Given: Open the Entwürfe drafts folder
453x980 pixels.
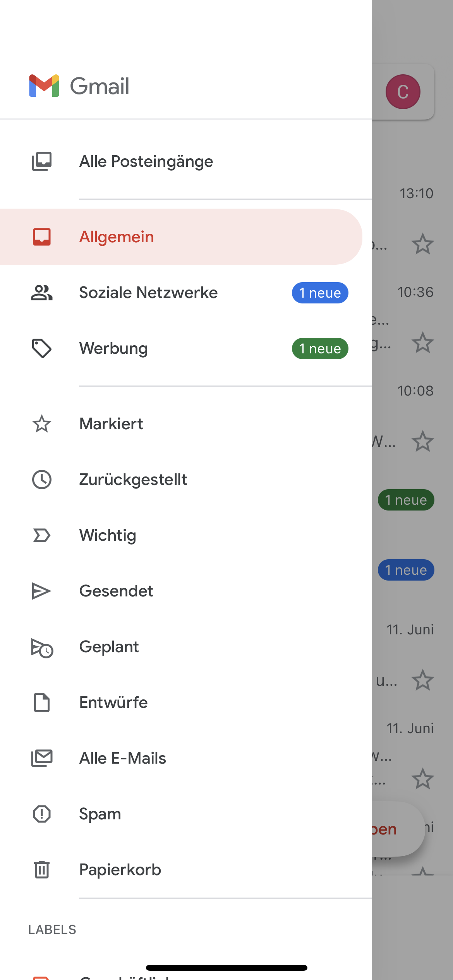Looking at the screenshot, I should point(113,702).
